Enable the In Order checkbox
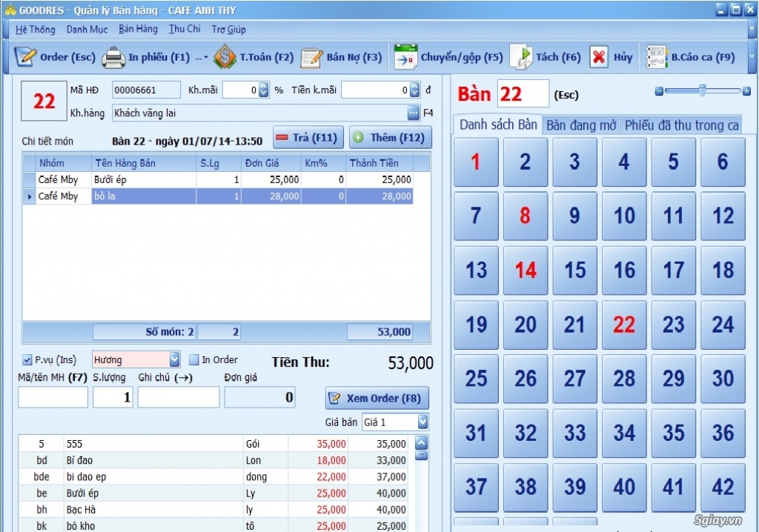 point(194,360)
